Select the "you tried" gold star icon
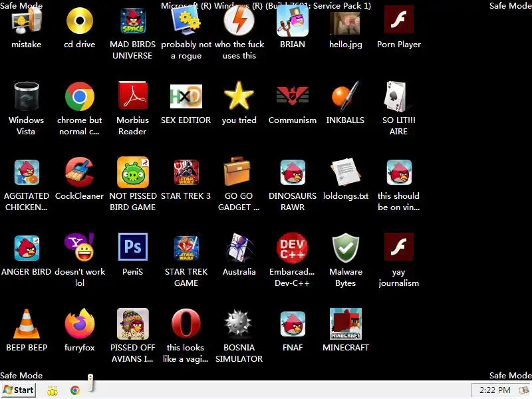Viewport: 532px width, 399px height. (239, 96)
